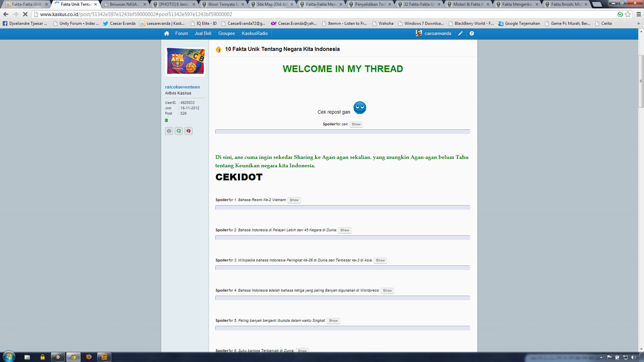Open IQ Elite - ID bookmark
This screenshot has height=362, width=644.
point(203,23)
